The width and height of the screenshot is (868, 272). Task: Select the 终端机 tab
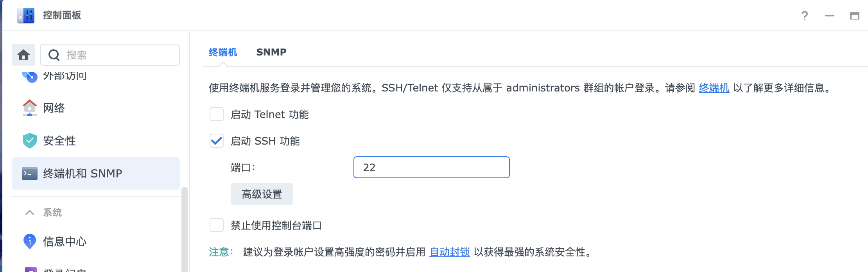(222, 52)
